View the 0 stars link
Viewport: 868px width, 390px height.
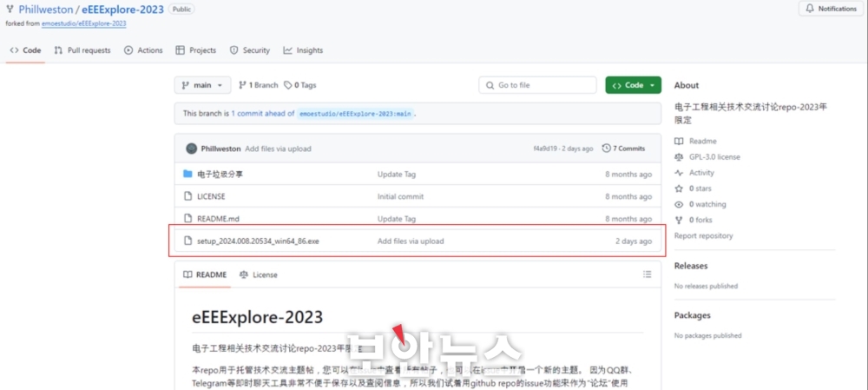tap(693, 188)
